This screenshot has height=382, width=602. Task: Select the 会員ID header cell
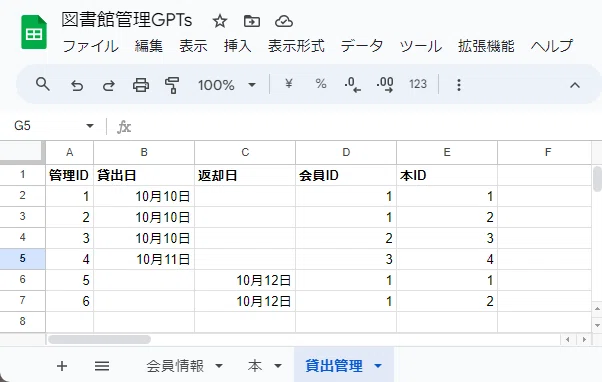coord(346,175)
